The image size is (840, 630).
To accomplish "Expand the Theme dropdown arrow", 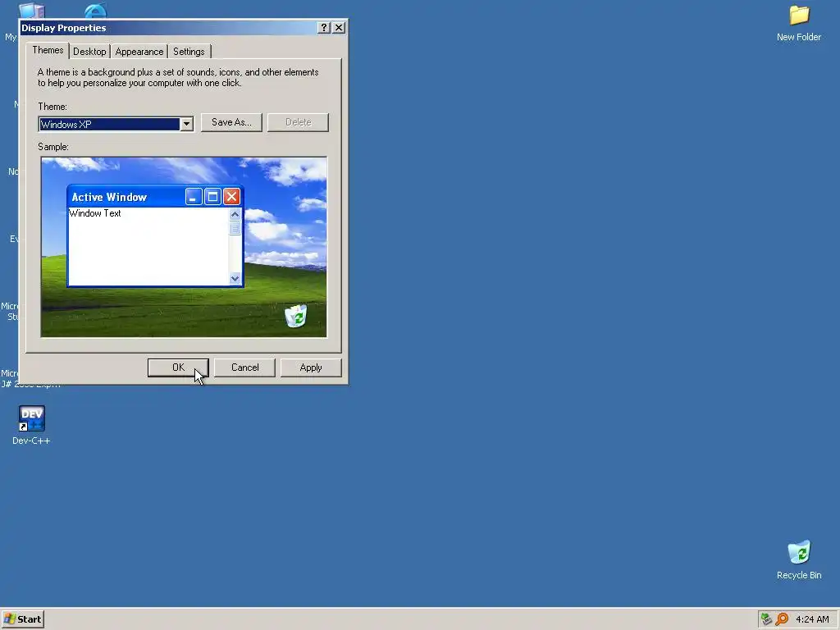I will [186, 125].
